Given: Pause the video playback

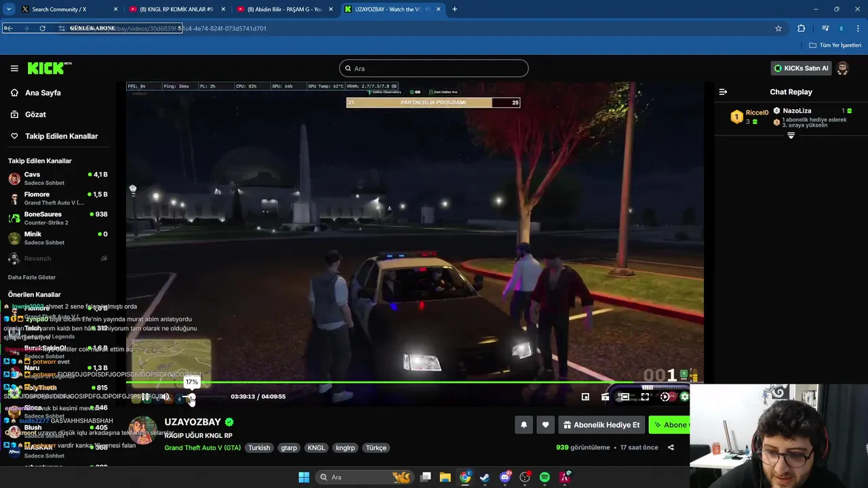Looking at the screenshot, I should pyautogui.click(x=144, y=396).
